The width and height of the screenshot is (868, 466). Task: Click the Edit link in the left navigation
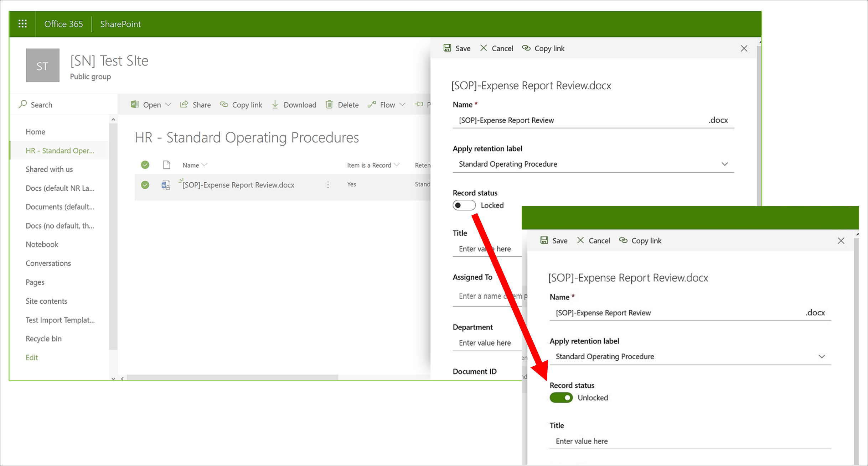[x=32, y=357]
